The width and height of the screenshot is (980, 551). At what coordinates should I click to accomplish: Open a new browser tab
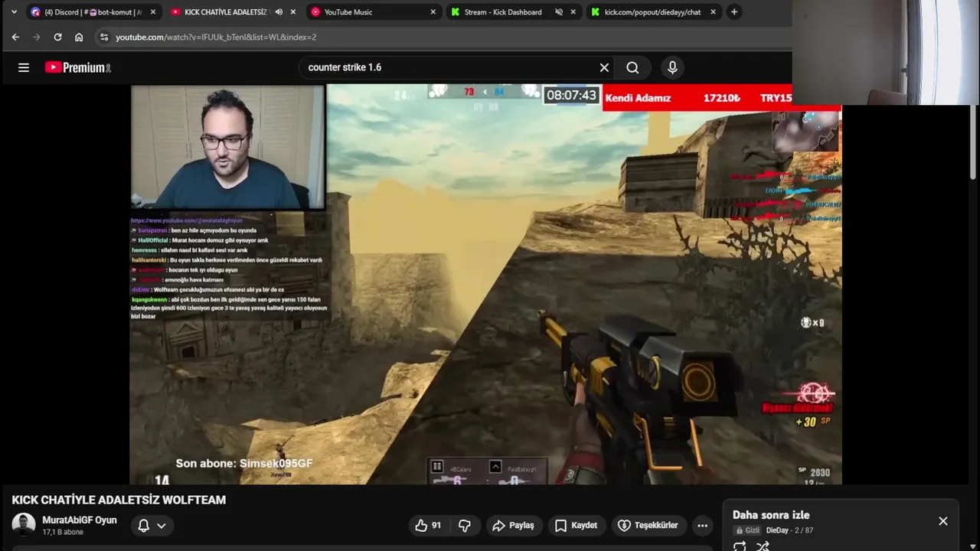(734, 12)
